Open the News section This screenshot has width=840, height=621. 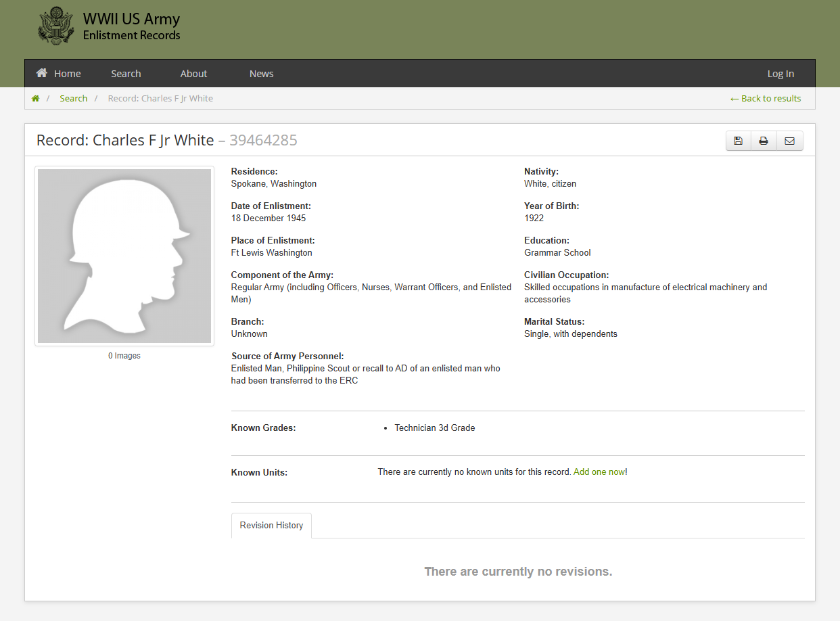261,74
